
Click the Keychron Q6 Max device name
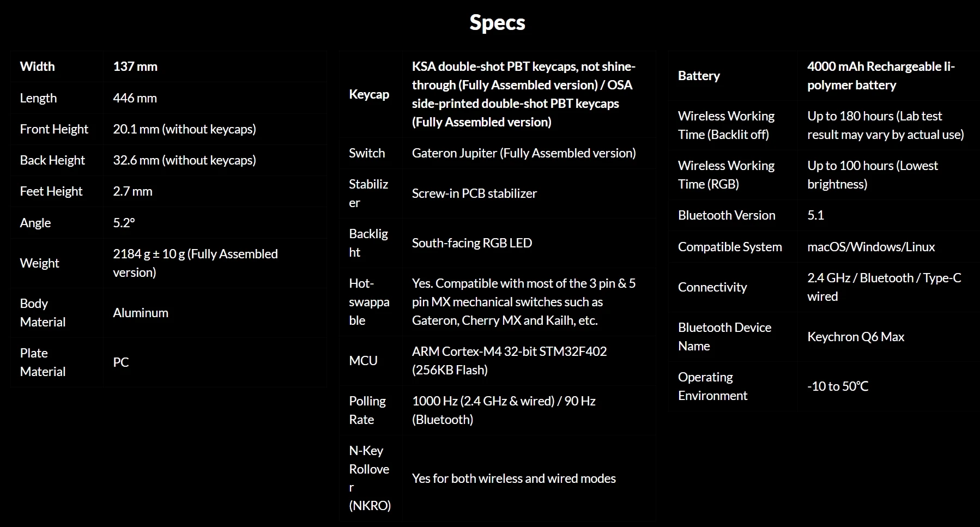(x=856, y=337)
